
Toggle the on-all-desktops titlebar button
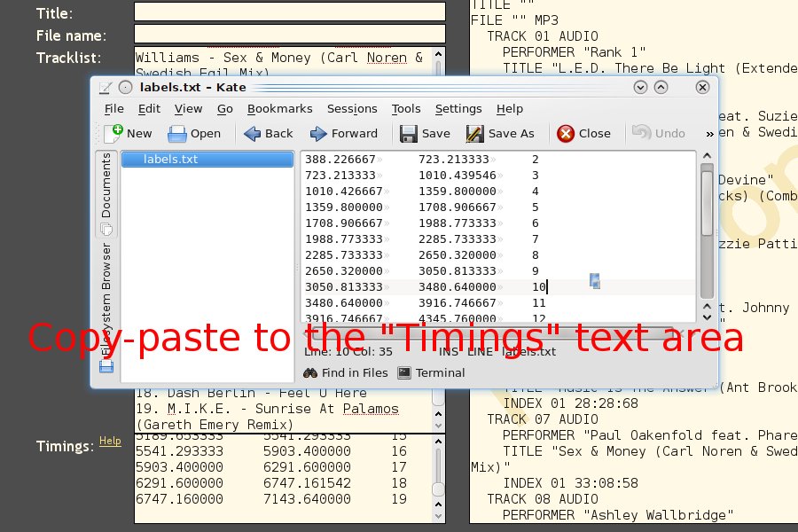(125, 88)
